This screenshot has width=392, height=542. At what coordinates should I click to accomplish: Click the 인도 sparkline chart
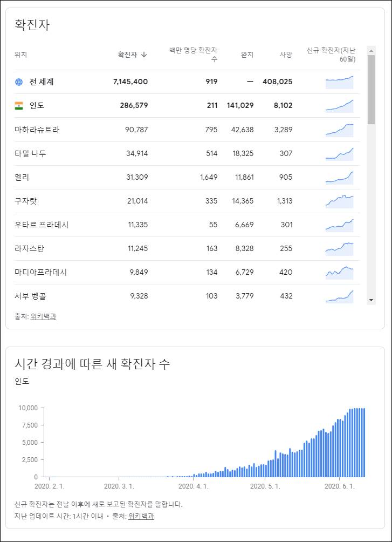(x=340, y=106)
